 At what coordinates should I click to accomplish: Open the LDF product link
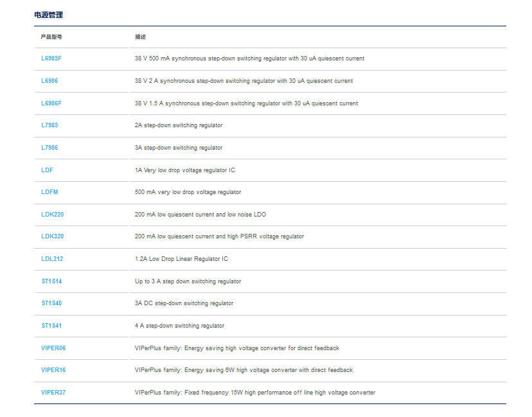click(x=47, y=170)
